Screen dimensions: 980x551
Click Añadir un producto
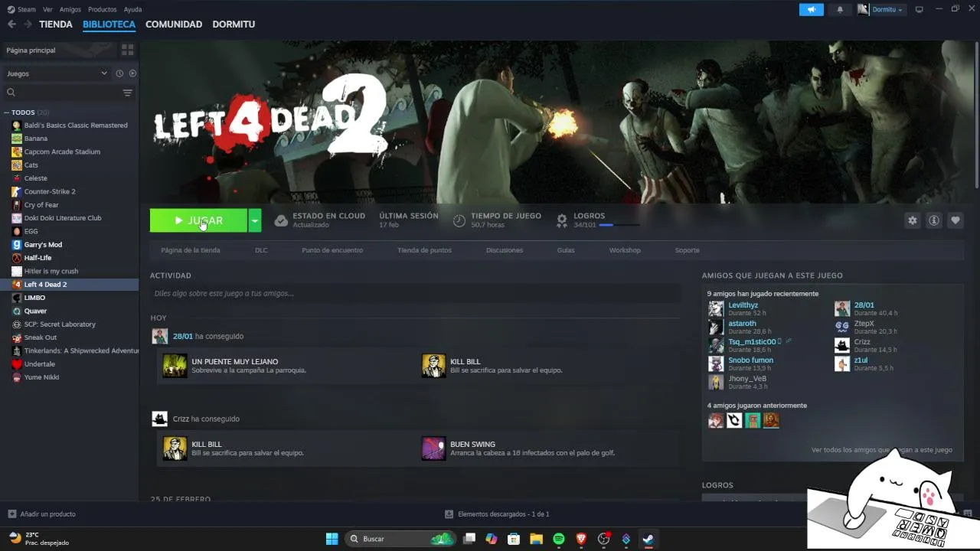pos(47,514)
